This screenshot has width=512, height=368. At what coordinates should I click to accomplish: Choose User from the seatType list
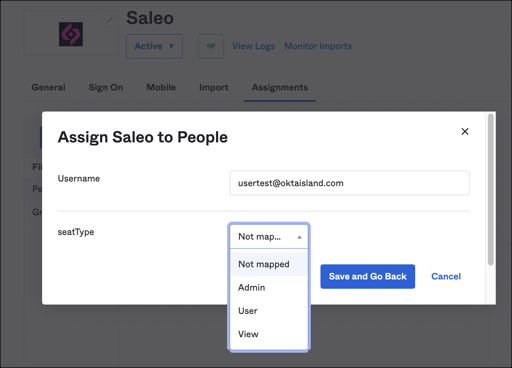[269, 311]
